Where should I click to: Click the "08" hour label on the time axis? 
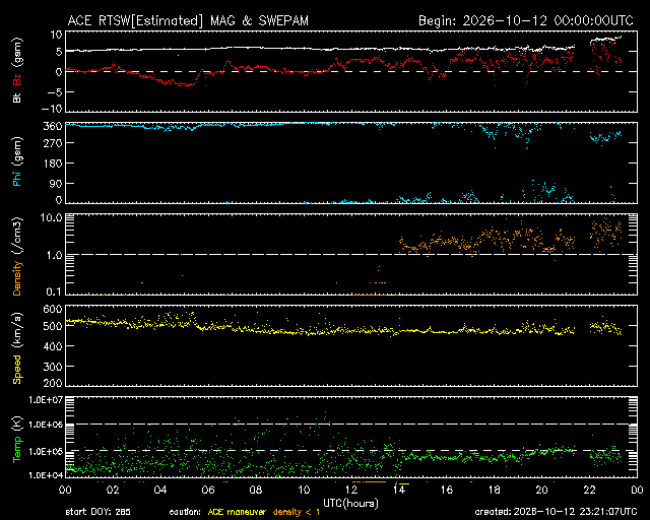click(x=256, y=490)
